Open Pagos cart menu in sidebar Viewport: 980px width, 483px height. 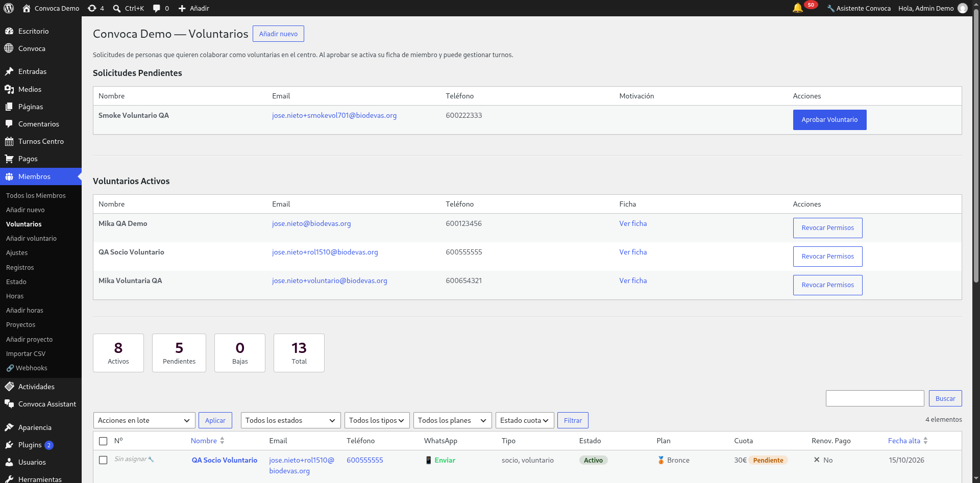click(41, 159)
